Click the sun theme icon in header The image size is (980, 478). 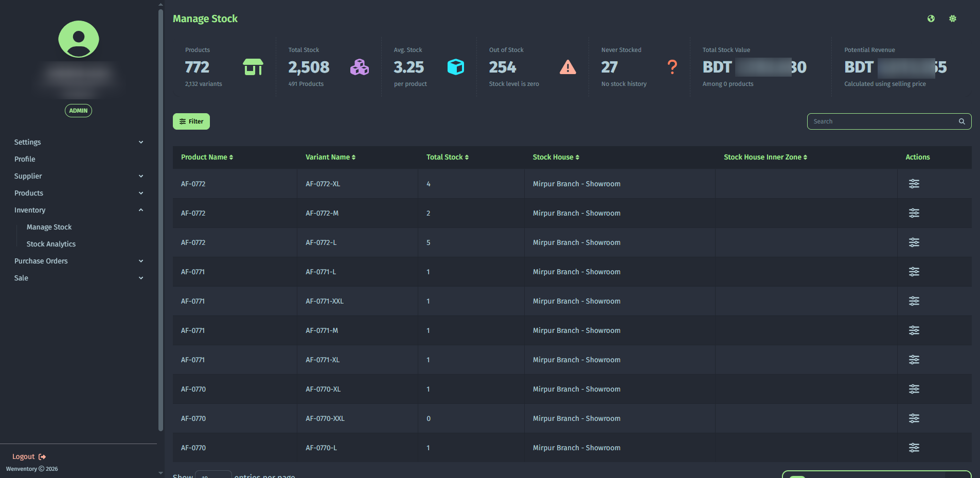pos(953,19)
